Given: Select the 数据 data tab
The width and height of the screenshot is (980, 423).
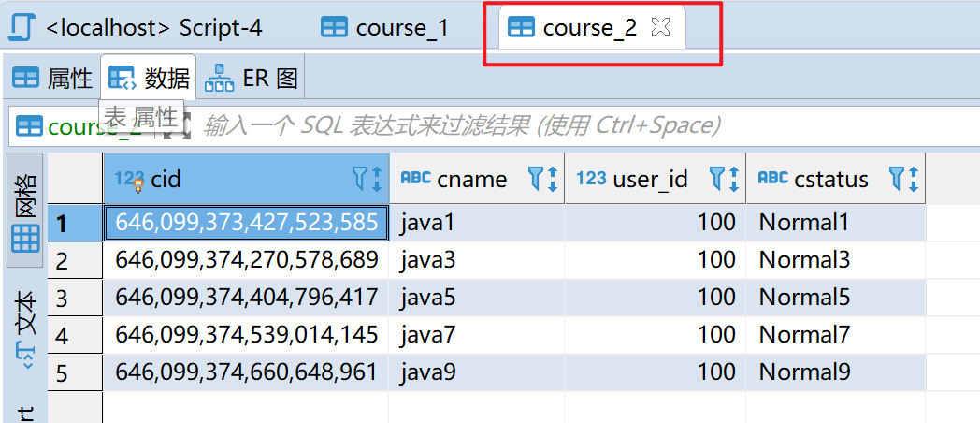Looking at the screenshot, I should tap(150, 79).
